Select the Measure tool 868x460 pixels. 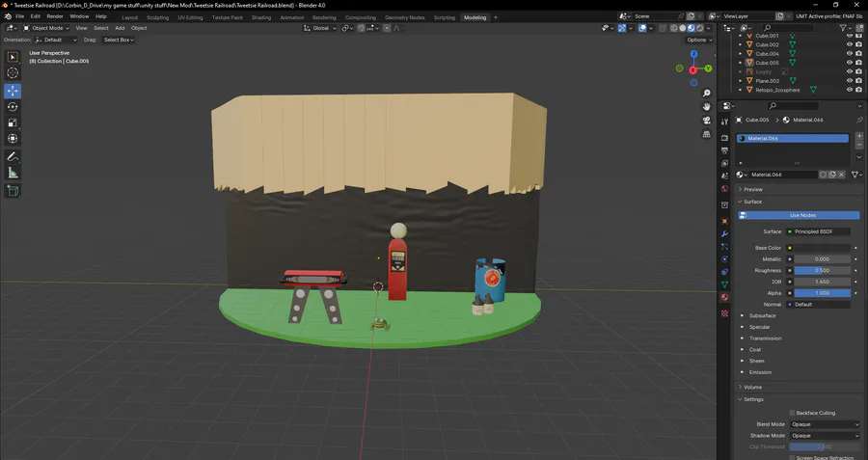(13, 174)
